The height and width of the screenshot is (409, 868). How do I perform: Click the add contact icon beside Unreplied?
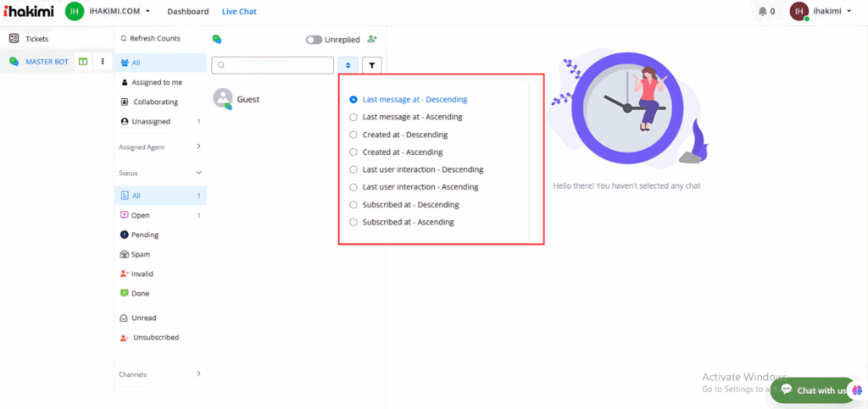tap(372, 39)
